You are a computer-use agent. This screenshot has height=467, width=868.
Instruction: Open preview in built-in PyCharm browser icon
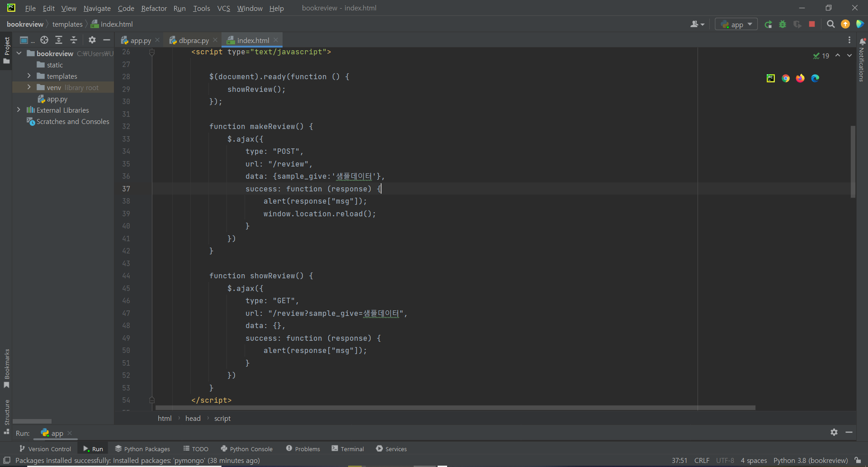click(x=771, y=78)
